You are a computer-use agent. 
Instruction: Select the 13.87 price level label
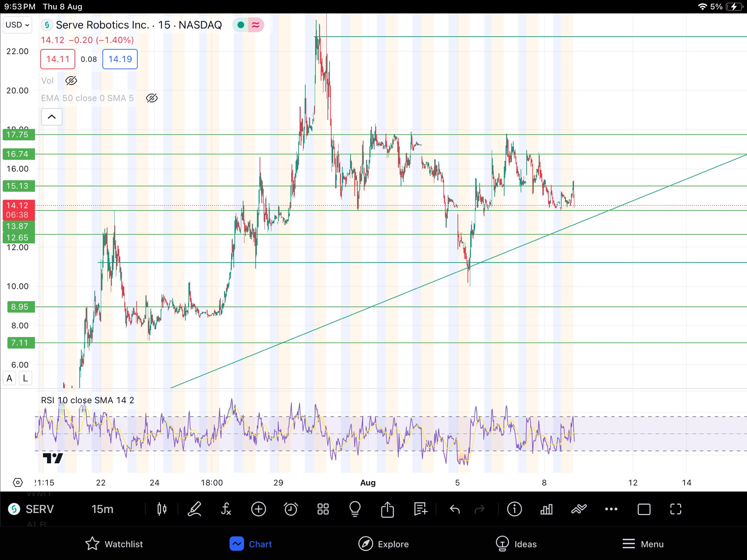(x=19, y=226)
